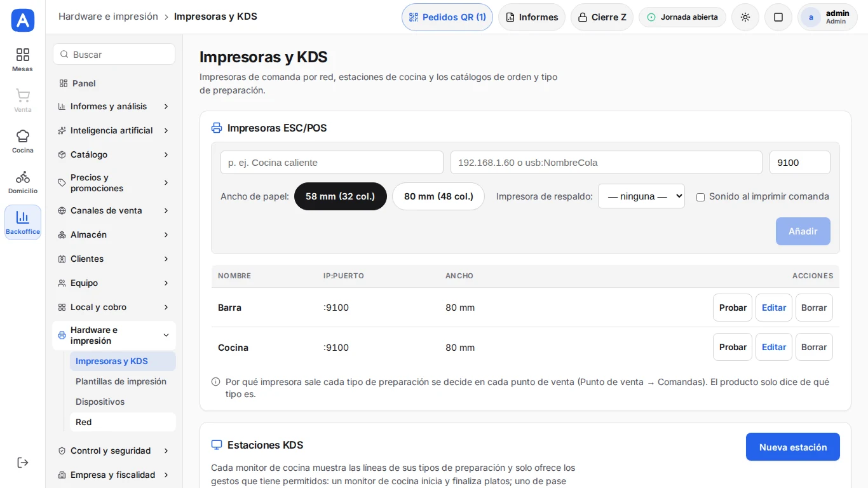Open Mesas from the left rail
Viewport: 868px width, 488px height.
click(x=23, y=60)
